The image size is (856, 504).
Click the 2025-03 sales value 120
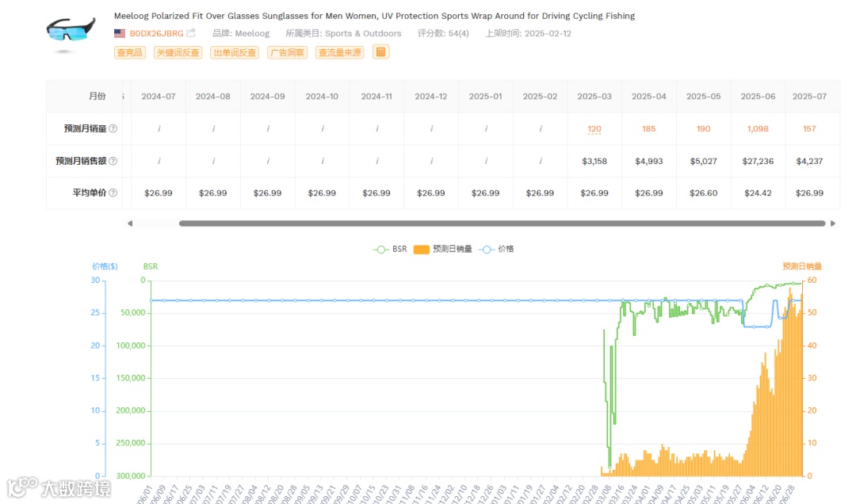click(x=594, y=129)
